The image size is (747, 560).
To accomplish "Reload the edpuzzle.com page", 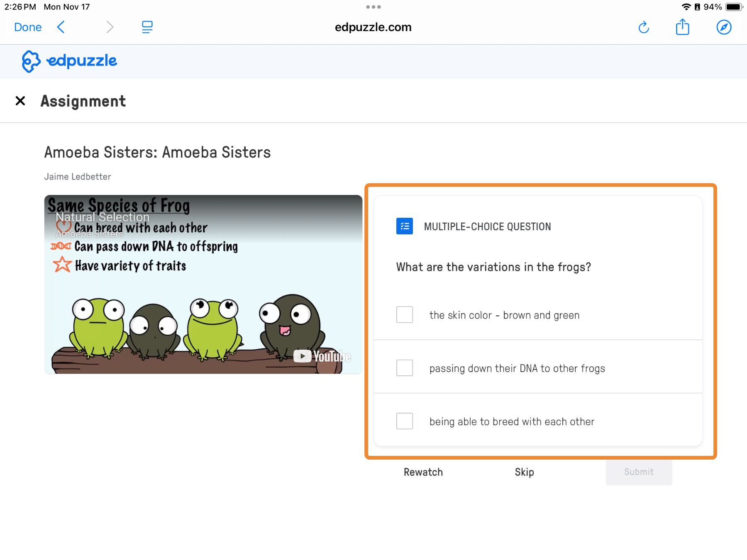I will click(x=644, y=27).
